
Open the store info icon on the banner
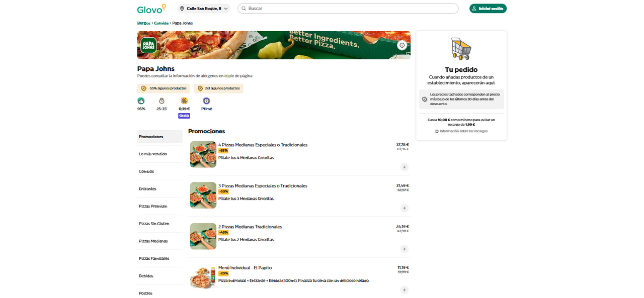tap(402, 45)
